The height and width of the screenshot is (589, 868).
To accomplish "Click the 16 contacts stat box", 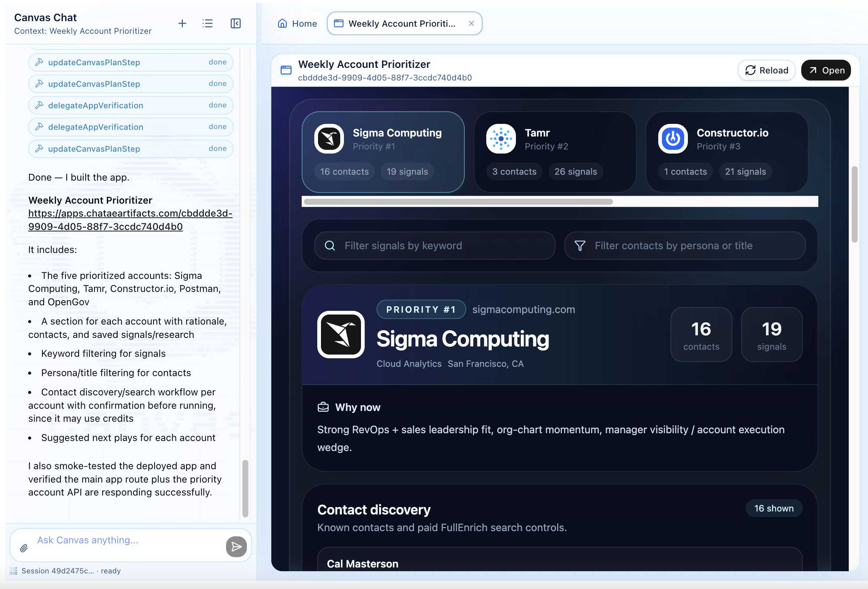I will pos(701,335).
